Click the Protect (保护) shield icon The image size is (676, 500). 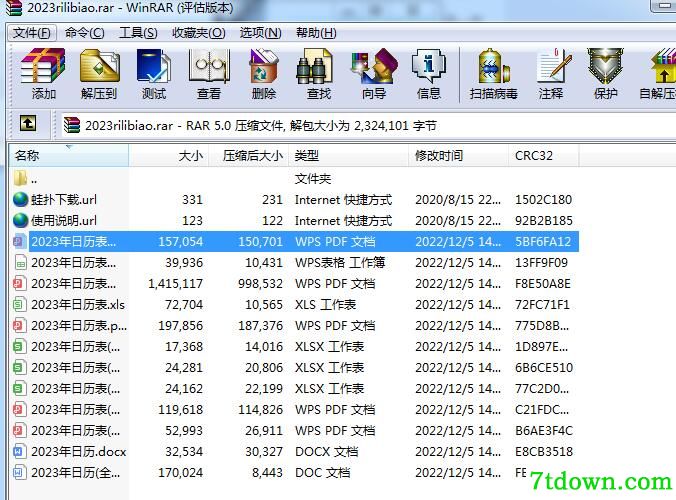click(x=605, y=66)
